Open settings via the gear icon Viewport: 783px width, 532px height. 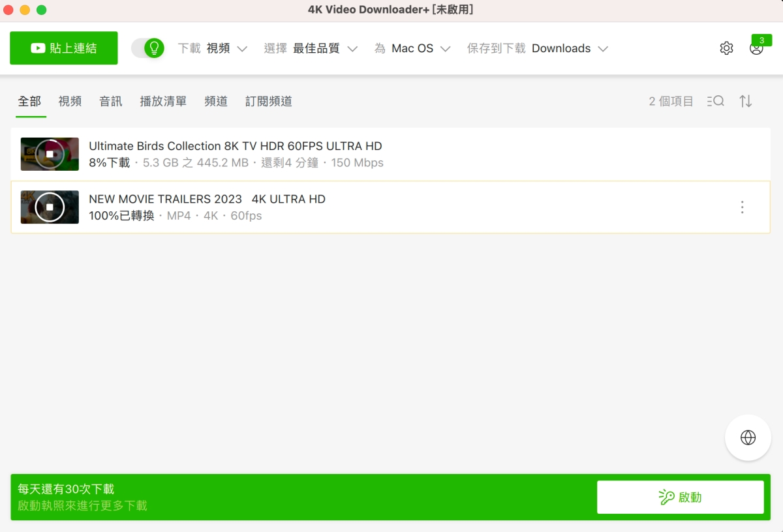pyautogui.click(x=726, y=48)
